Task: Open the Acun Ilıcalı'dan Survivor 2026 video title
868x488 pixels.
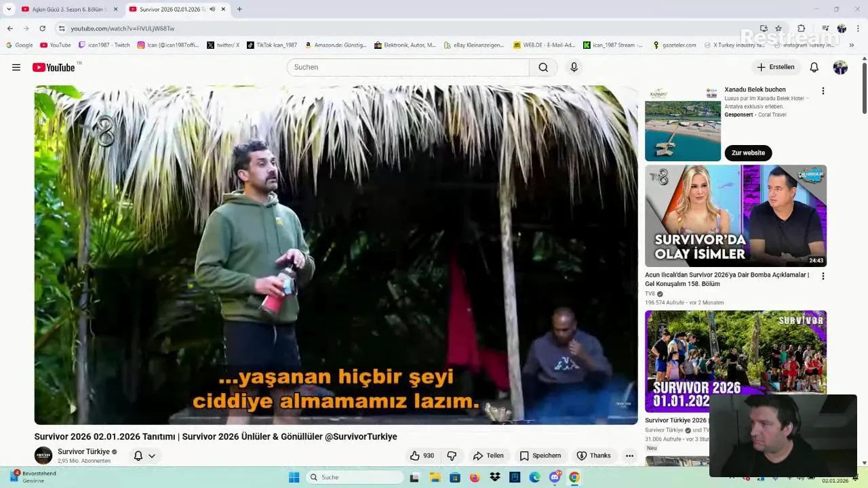Action: (727, 279)
